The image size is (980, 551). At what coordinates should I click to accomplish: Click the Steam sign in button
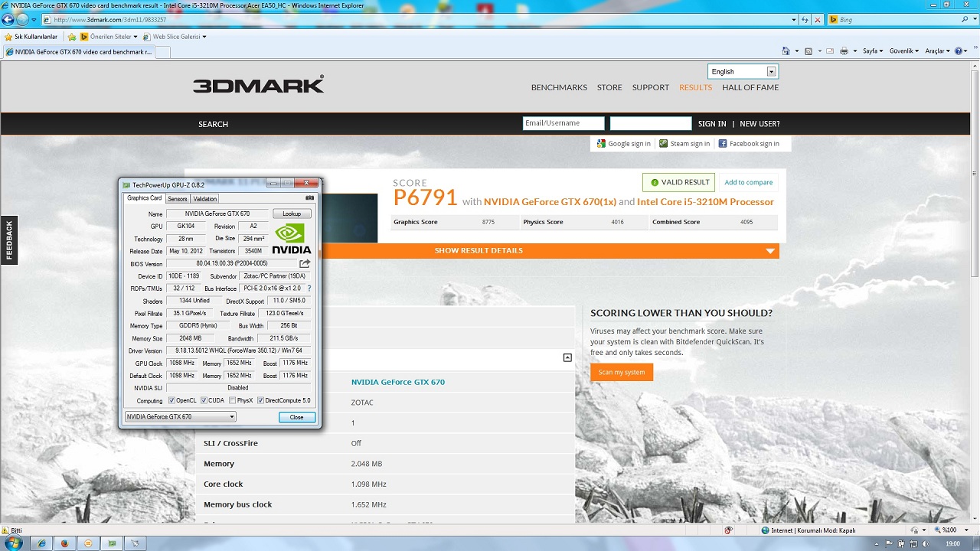click(684, 144)
